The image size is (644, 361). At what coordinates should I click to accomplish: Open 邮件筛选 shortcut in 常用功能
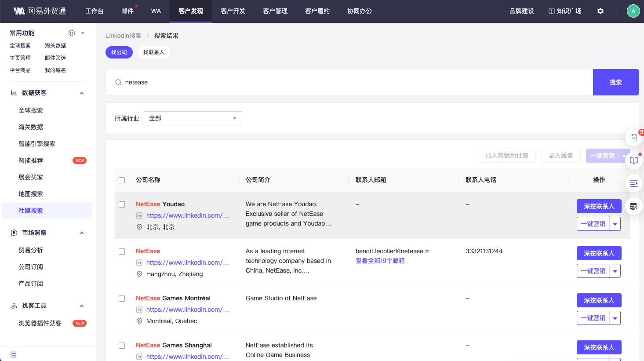[55, 58]
